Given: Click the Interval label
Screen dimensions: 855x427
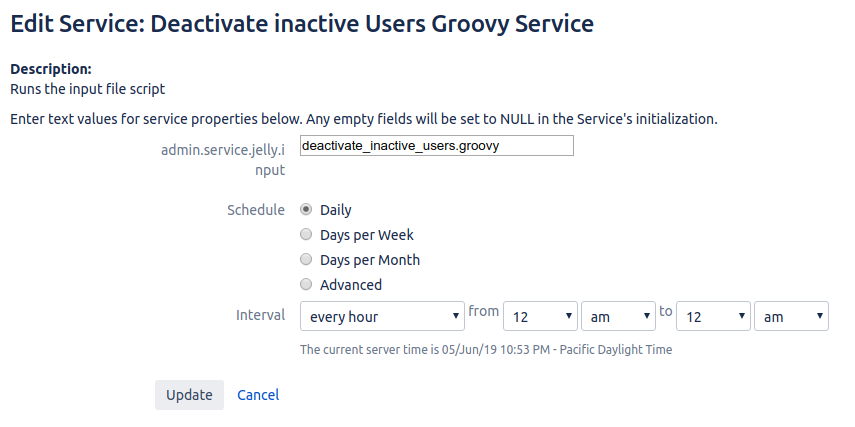Looking at the screenshot, I should click(260, 315).
